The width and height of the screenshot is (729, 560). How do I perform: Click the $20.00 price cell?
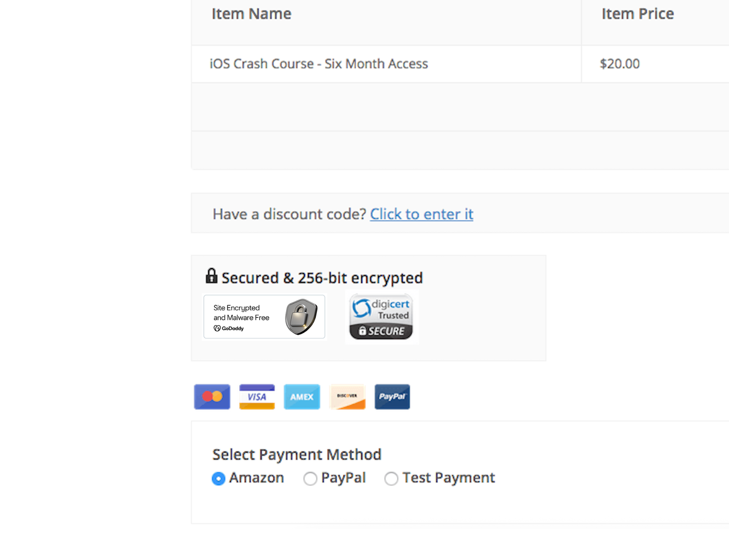pyautogui.click(x=620, y=64)
